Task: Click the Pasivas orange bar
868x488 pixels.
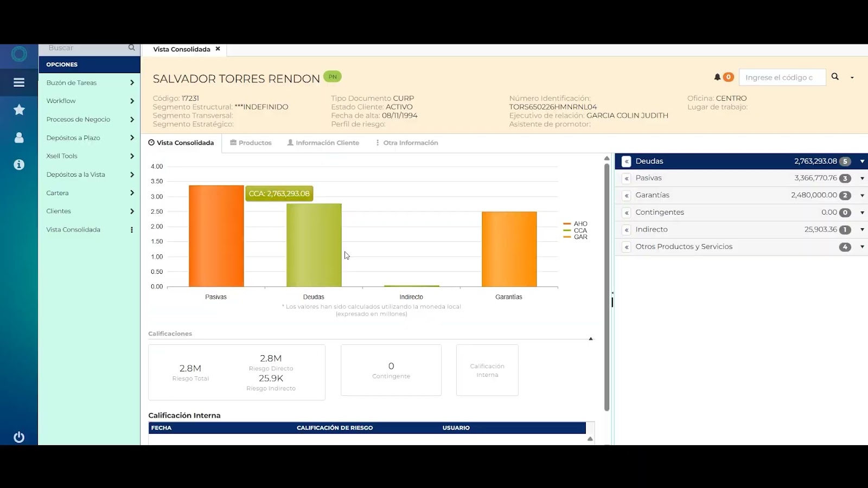Action: click(216, 236)
